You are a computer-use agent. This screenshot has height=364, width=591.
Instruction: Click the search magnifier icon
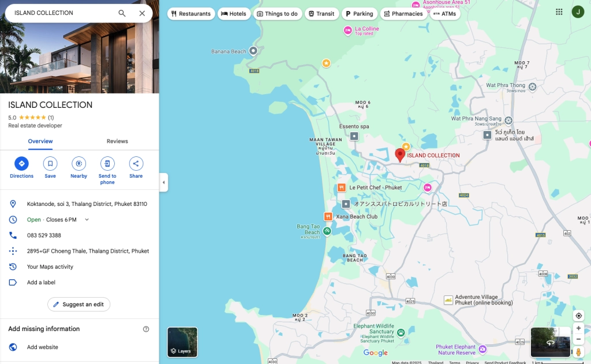[122, 13]
